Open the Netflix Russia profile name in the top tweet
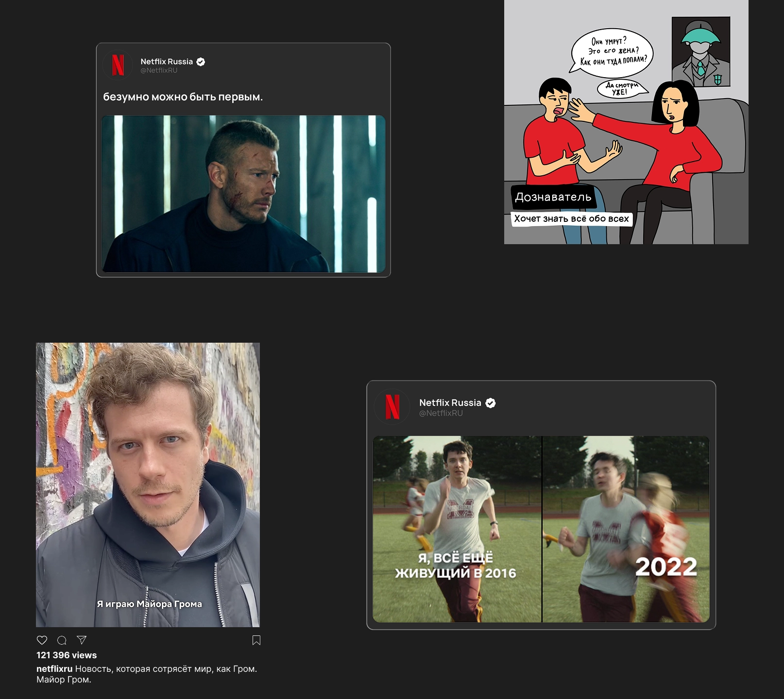This screenshot has width=784, height=699. click(x=167, y=62)
